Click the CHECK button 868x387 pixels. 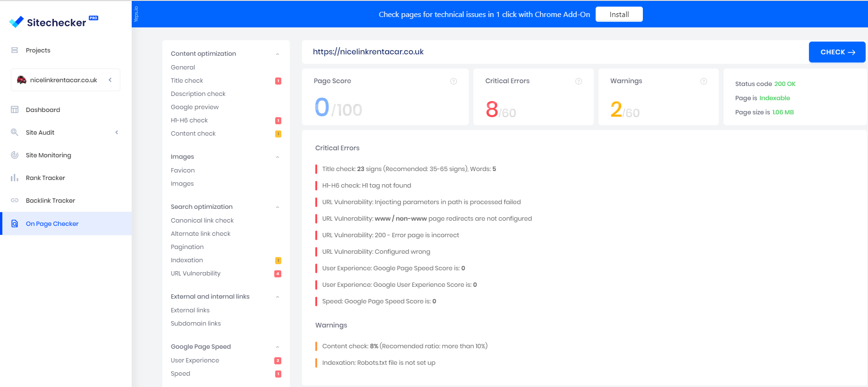click(837, 52)
